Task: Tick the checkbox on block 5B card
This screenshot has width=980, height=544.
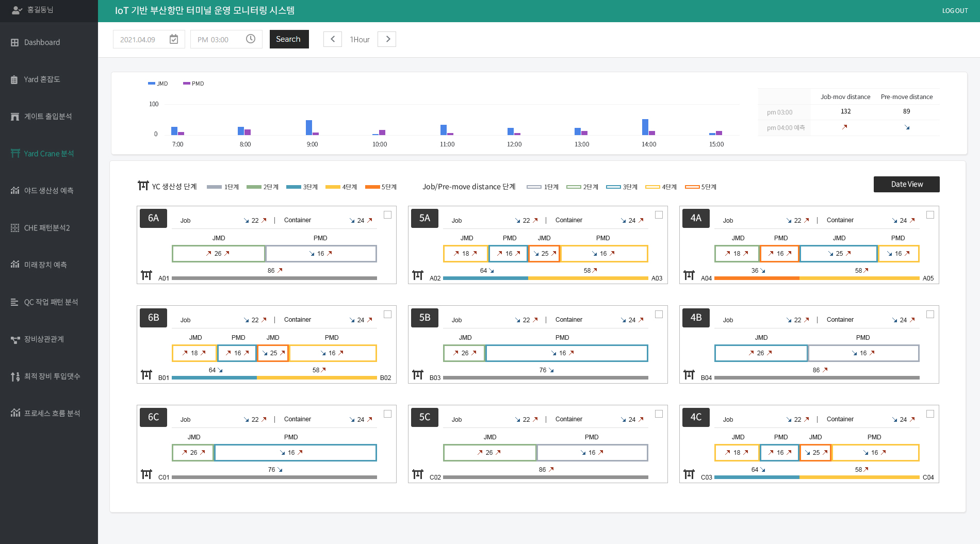Action: click(659, 315)
